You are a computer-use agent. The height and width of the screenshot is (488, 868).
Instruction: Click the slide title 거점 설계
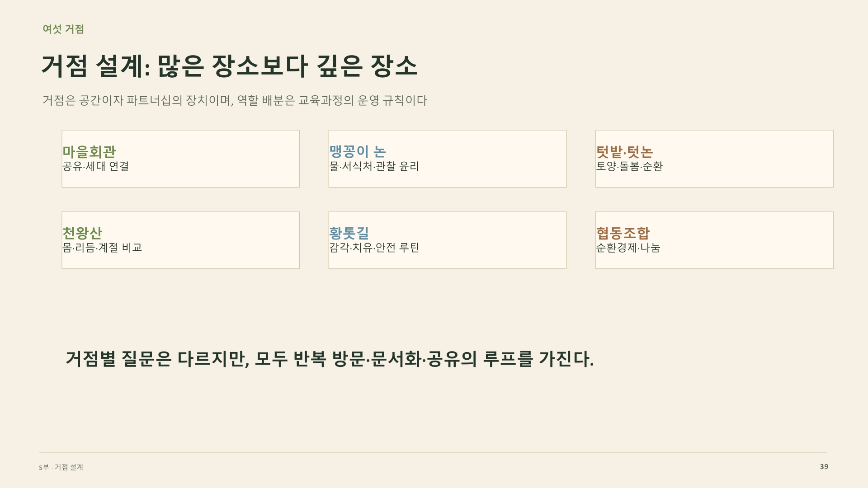tap(229, 66)
